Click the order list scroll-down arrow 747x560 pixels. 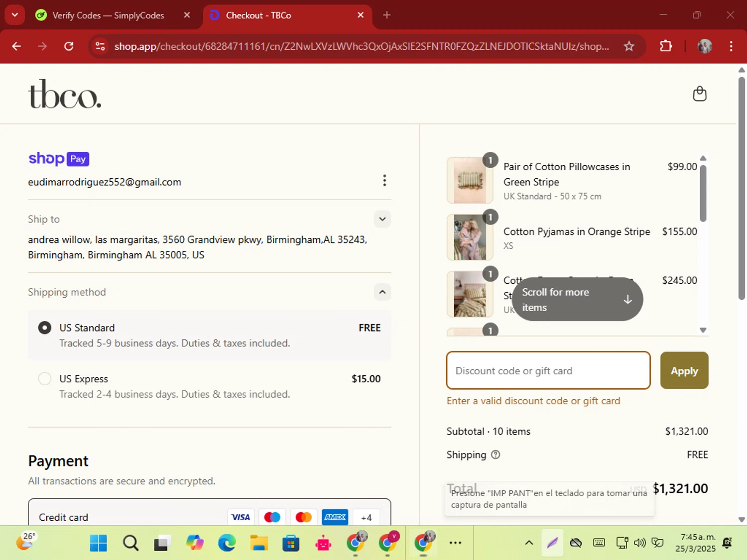click(703, 330)
